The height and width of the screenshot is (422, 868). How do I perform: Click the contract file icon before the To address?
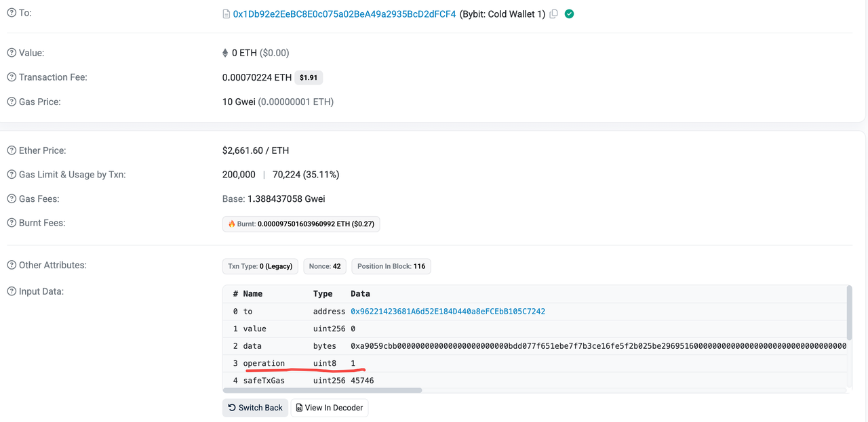click(226, 14)
